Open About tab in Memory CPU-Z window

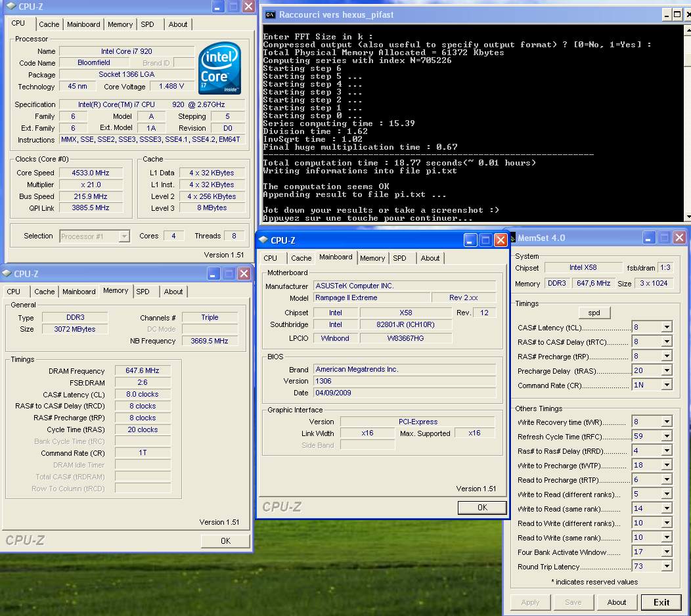(173, 292)
